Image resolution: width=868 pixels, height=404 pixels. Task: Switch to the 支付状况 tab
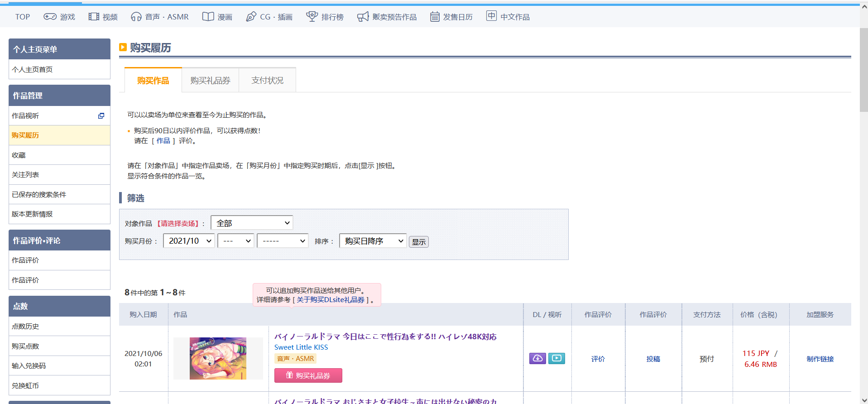tap(267, 80)
